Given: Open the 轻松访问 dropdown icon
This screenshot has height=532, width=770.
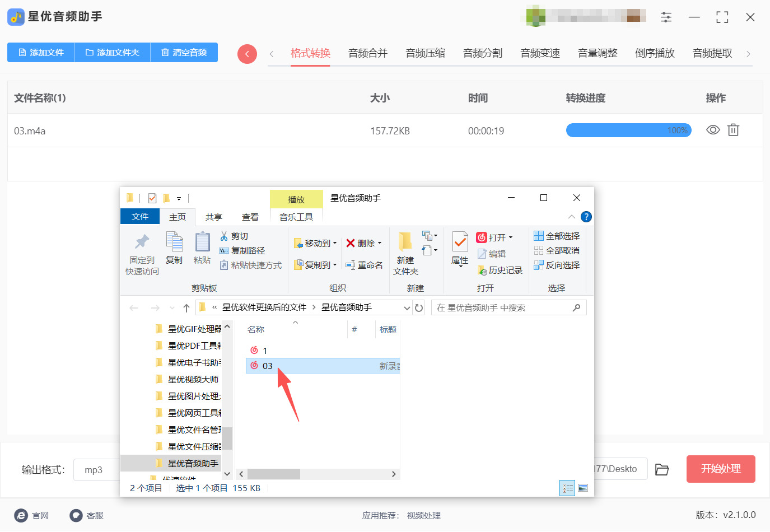Looking at the screenshot, I should [x=430, y=250].
